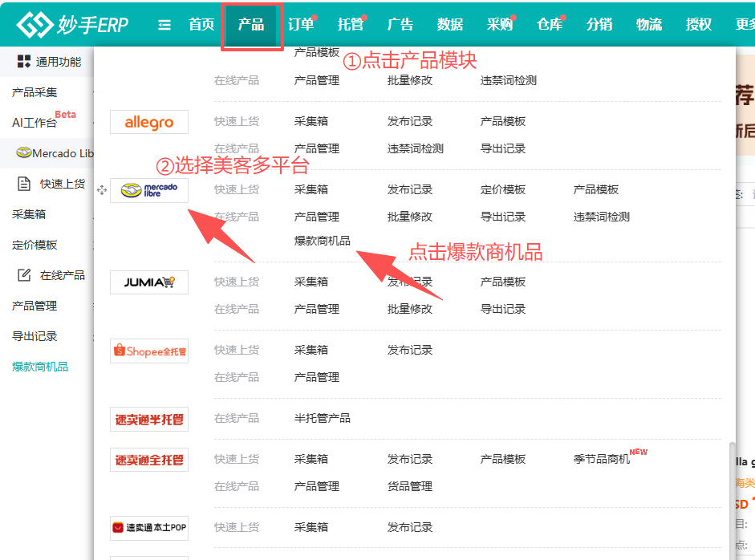Click 导出记录 in allegro row
The width and height of the screenshot is (755, 560).
pyautogui.click(x=503, y=148)
